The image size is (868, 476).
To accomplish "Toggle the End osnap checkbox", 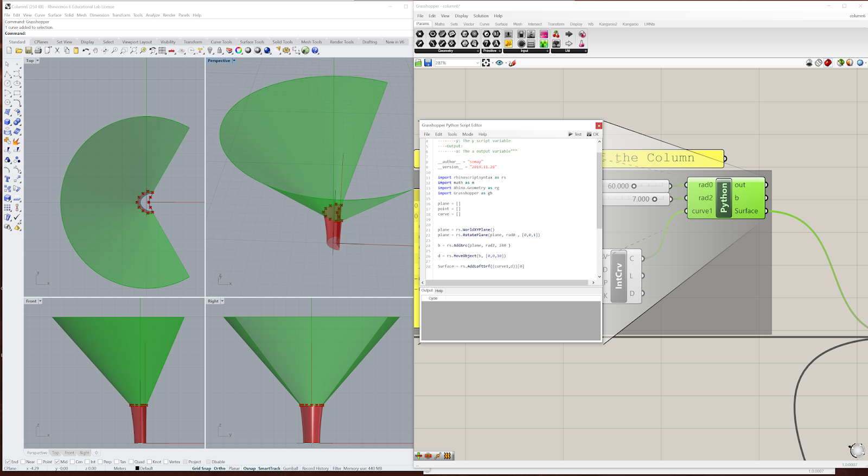I will click(x=8, y=462).
